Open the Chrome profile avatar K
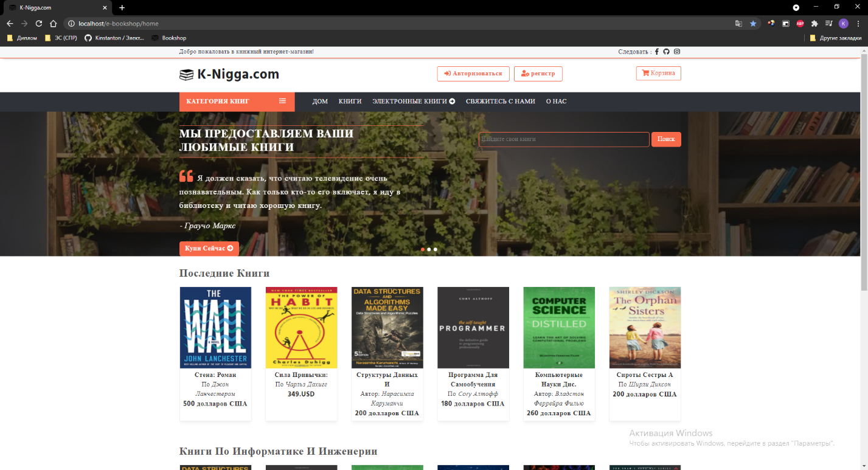The width and height of the screenshot is (868, 470). [x=843, y=24]
